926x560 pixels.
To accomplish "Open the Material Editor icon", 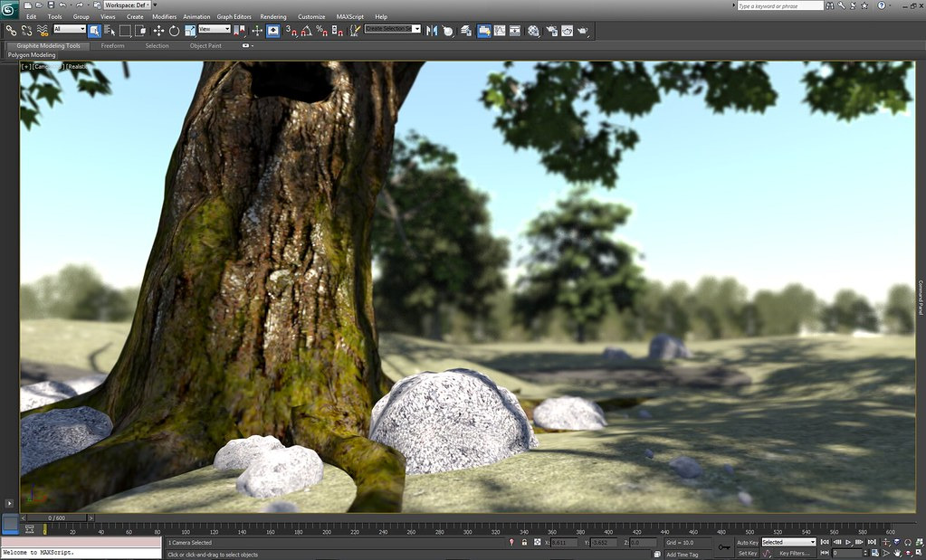I will (x=533, y=30).
